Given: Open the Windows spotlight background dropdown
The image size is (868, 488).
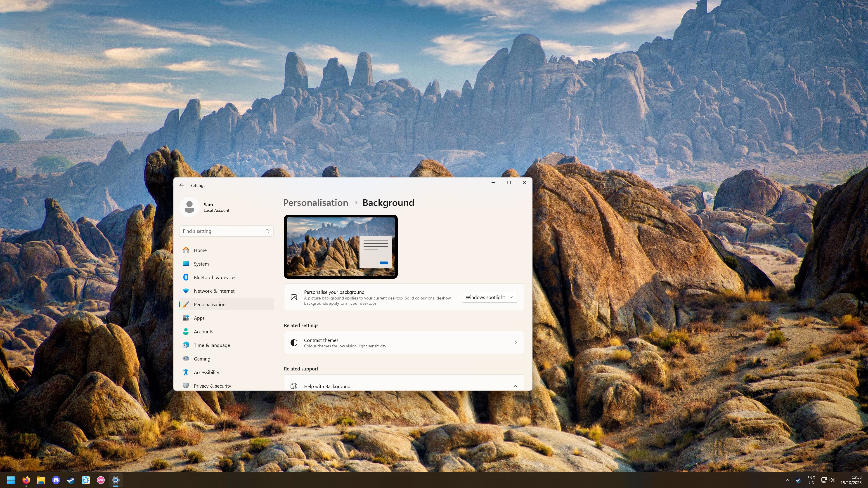Looking at the screenshot, I should pyautogui.click(x=489, y=297).
